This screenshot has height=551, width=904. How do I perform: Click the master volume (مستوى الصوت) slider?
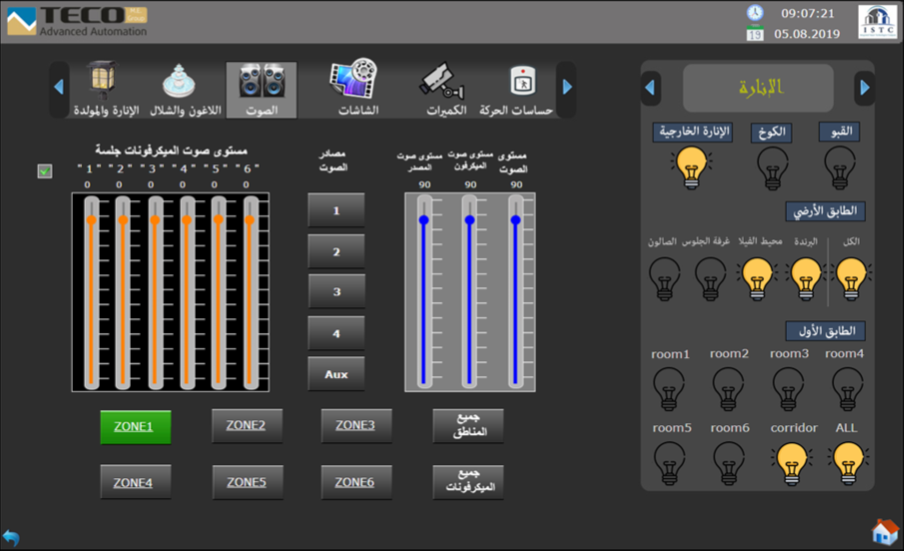pos(515,290)
